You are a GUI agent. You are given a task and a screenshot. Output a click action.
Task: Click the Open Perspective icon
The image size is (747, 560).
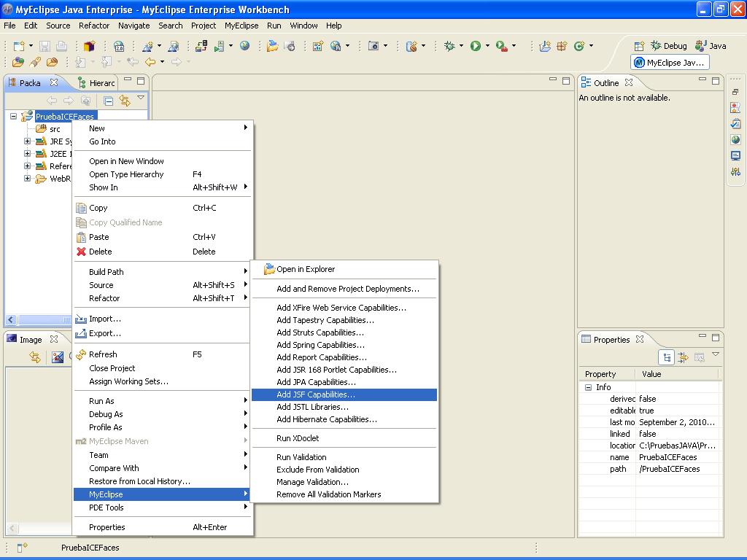click(x=639, y=46)
